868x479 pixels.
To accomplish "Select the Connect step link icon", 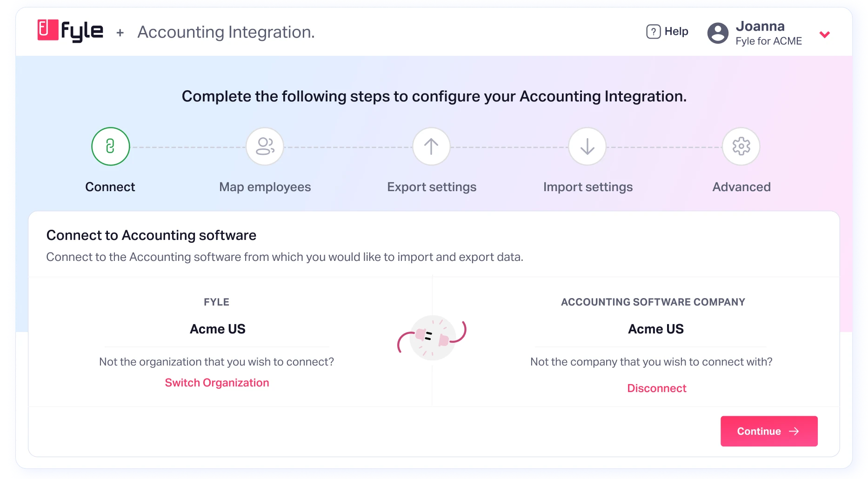I will [110, 146].
